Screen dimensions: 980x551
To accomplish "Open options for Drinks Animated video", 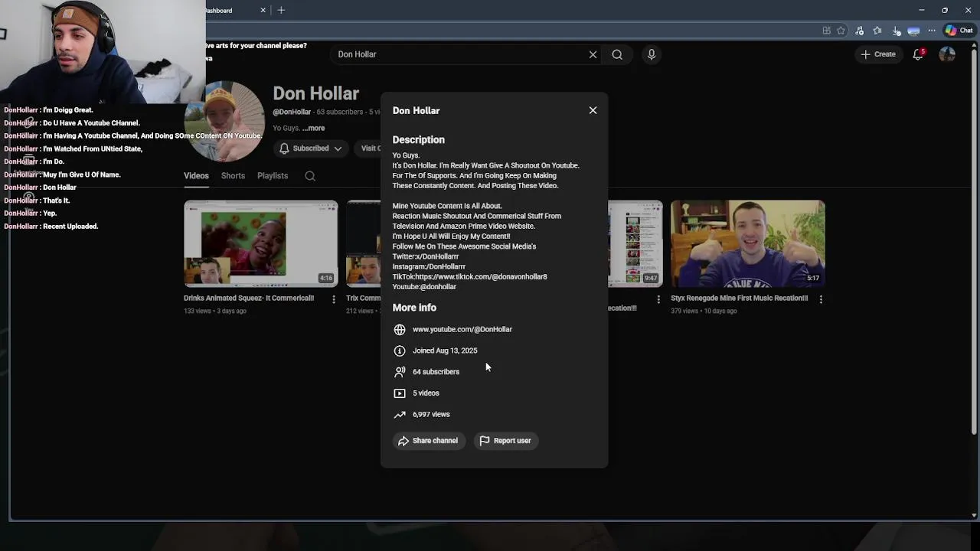I will [333, 299].
